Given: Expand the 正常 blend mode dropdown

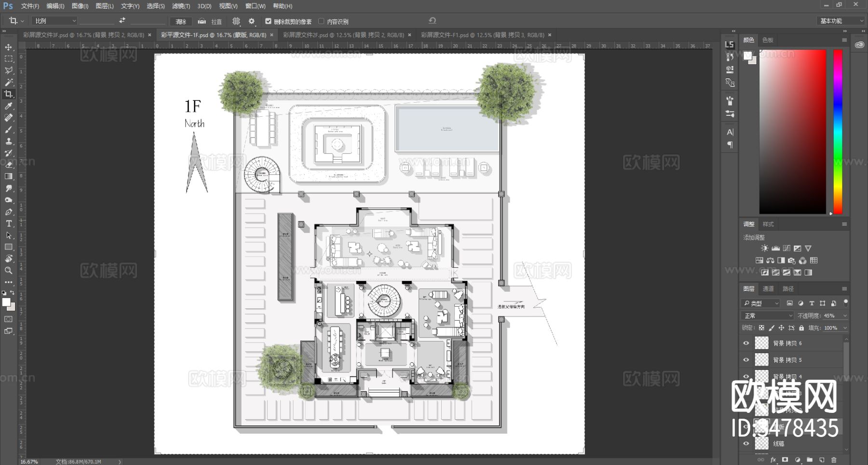Looking at the screenshot, I should coord(767,315).
